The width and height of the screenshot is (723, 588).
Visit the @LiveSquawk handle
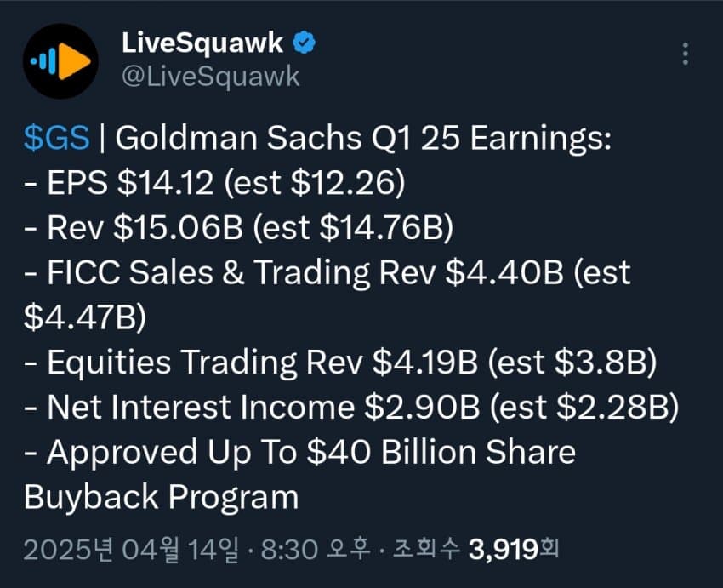211,77
